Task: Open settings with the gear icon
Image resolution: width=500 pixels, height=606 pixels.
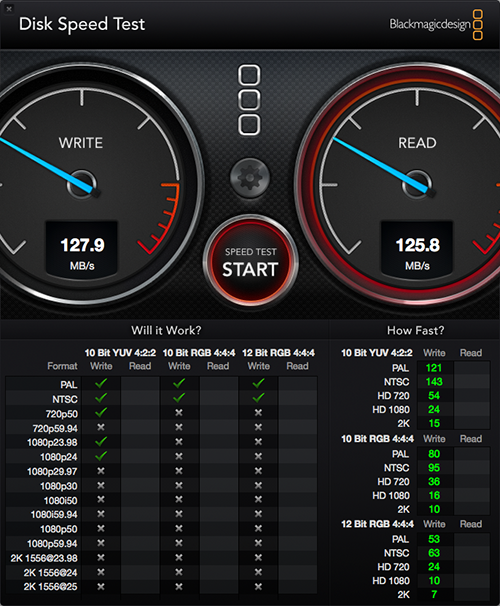Action: 250,177
